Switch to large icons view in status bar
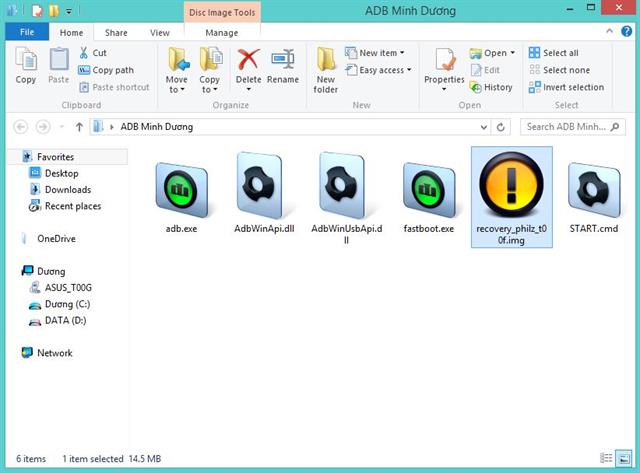The height and width of the screenshot is (473, 640). (x=623, y=458)
